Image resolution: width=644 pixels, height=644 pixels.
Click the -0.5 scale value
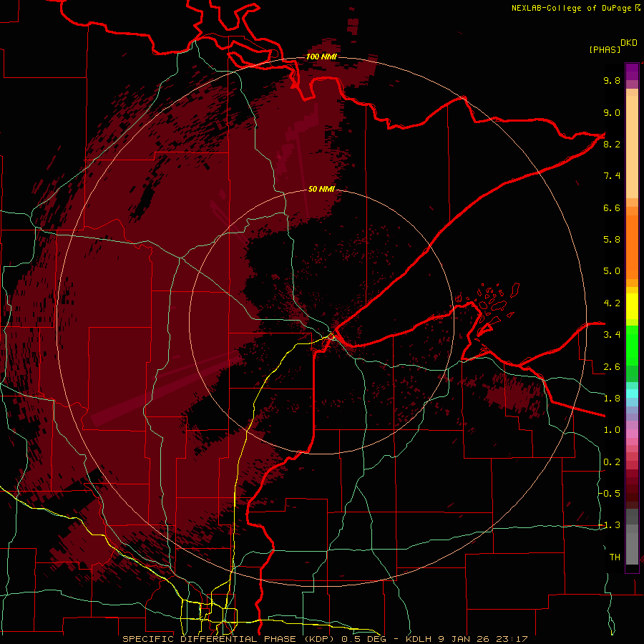(x=610, y=494)
